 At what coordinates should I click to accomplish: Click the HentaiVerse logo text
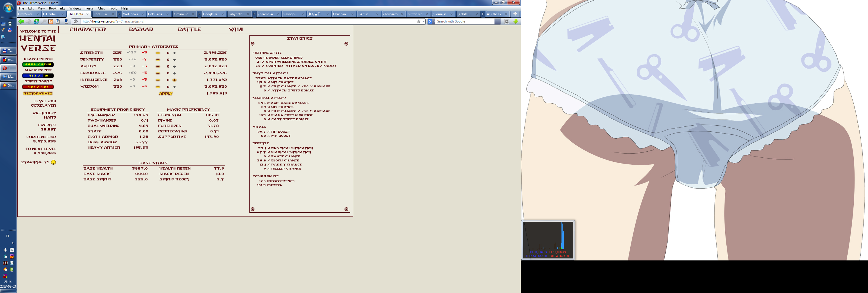[38, 43]
